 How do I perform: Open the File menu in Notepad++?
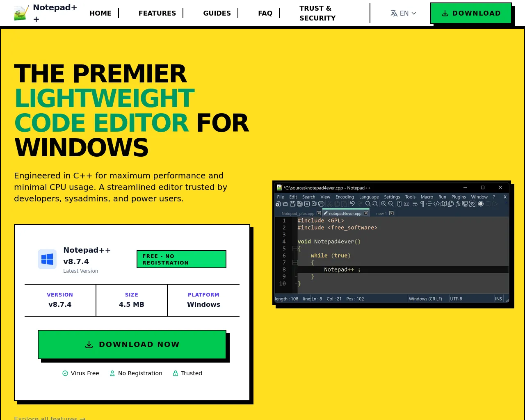(x=281, y=197)
